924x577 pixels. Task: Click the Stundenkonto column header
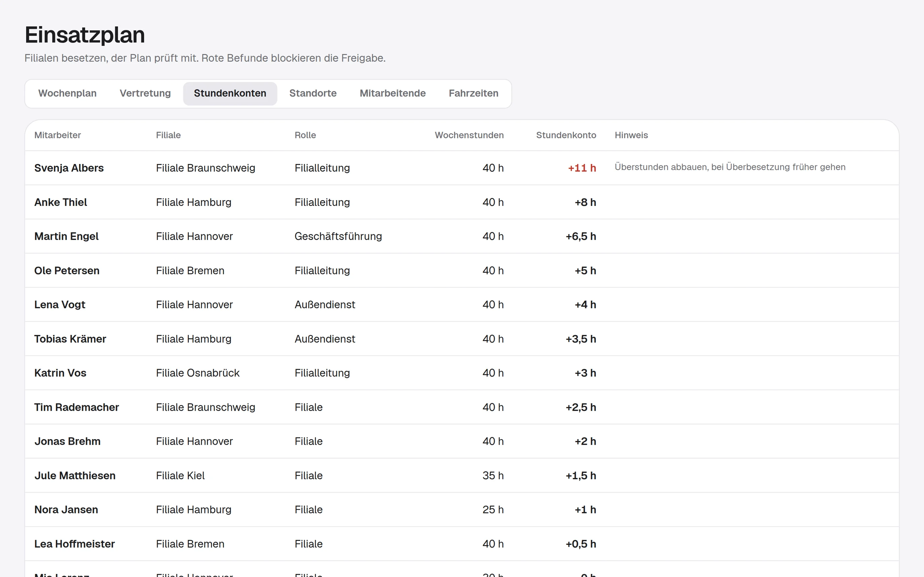566,135
